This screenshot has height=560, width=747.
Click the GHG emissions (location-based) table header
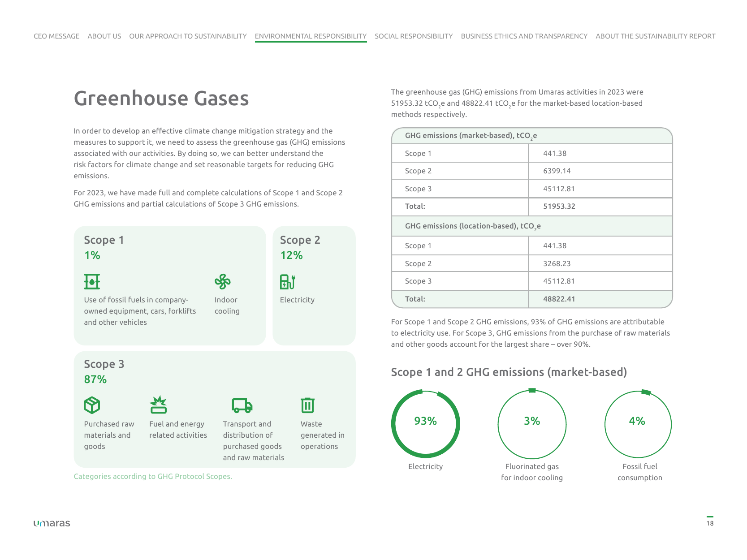[x=532, y=226]
